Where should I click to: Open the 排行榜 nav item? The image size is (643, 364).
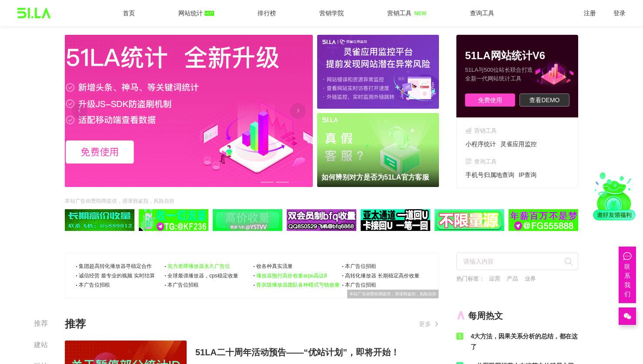[x=267, y=13]
